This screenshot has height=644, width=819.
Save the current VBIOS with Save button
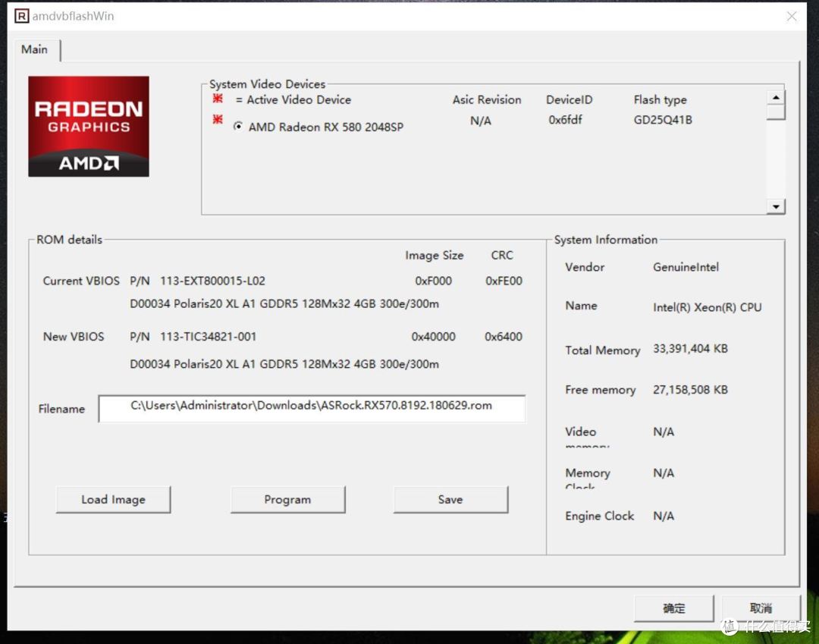pos(450,500)
